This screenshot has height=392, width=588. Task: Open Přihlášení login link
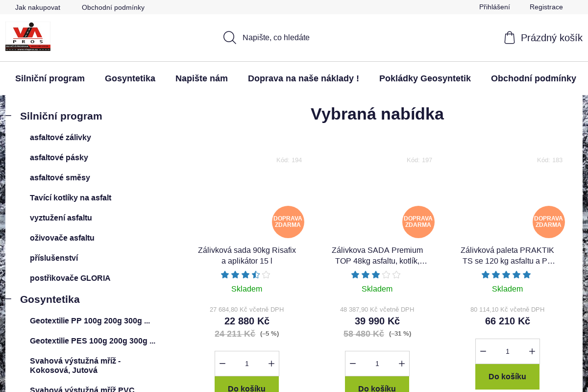click(x=494, y=7)
